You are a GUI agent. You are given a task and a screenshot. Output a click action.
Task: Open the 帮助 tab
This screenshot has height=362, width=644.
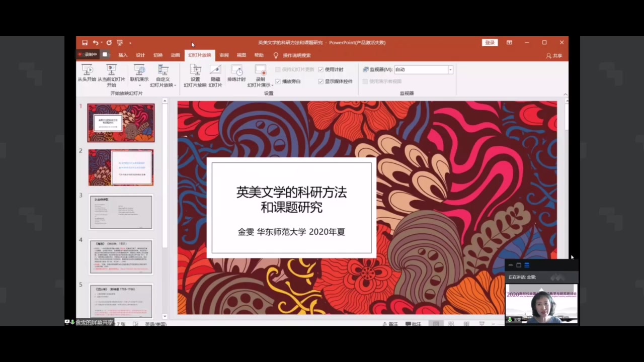click(x=259, y=55)
